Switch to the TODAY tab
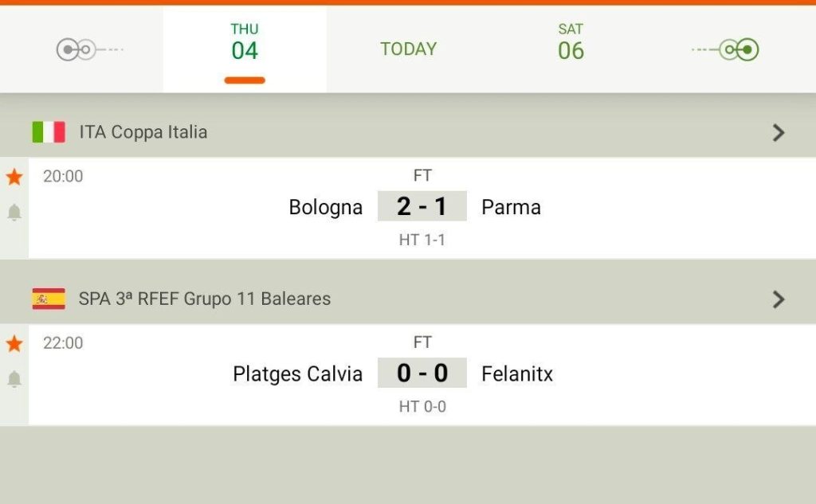Screen dimensions: 816x504 [x=408, y=49]
